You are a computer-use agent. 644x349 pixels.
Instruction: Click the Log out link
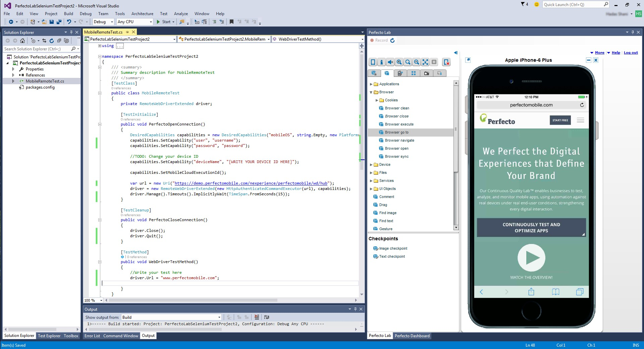[x=631, y=53]
